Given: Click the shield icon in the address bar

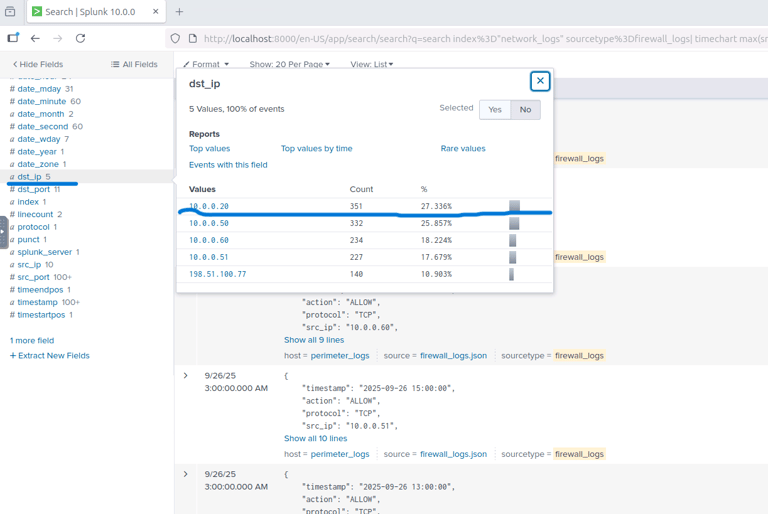Looking at the screenshot, I should coord(175,38).
